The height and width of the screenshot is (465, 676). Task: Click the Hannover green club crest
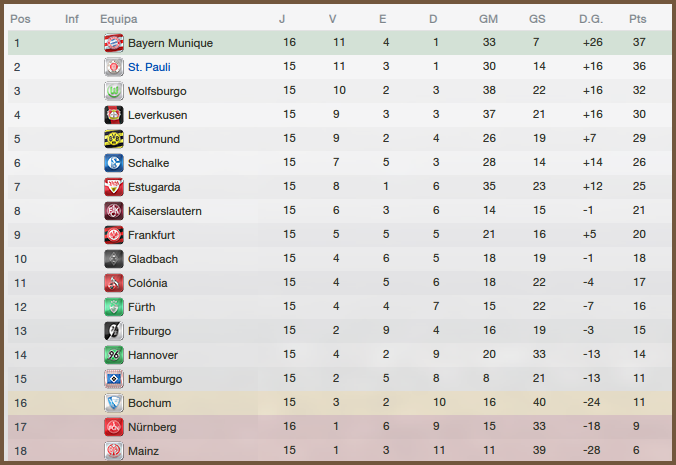(113, 355)
